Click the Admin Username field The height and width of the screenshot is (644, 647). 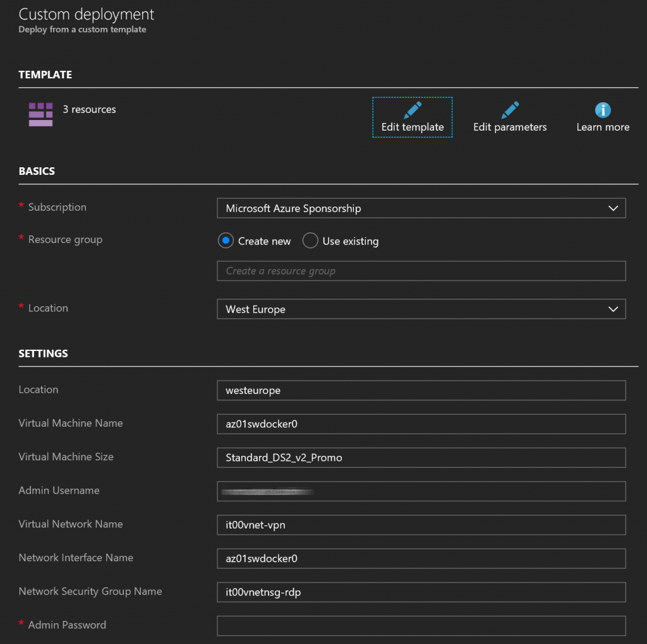pyautogui.click(x=421, y=491)
